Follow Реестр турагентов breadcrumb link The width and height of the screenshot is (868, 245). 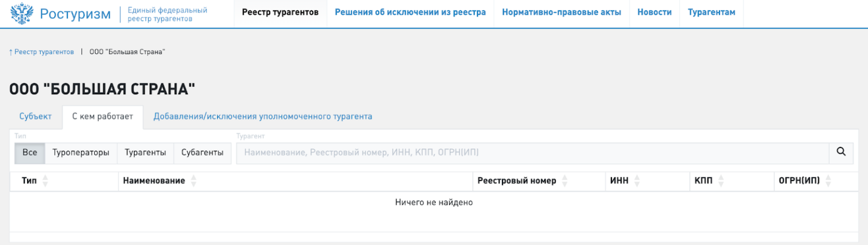(x=41, y=52)
